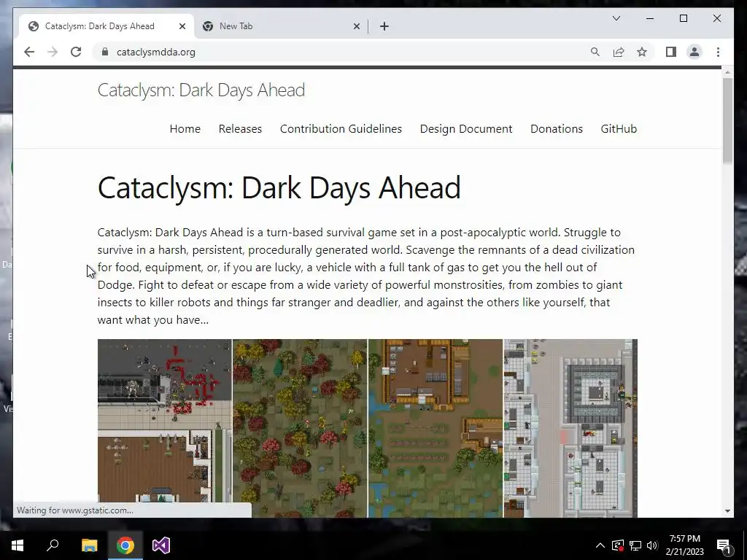Reload the page with the refresh icon

click(76, 52)
